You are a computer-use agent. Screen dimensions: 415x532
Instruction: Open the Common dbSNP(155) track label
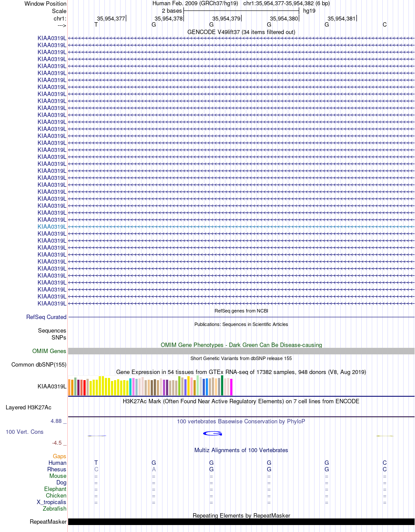tap(39, 365)
